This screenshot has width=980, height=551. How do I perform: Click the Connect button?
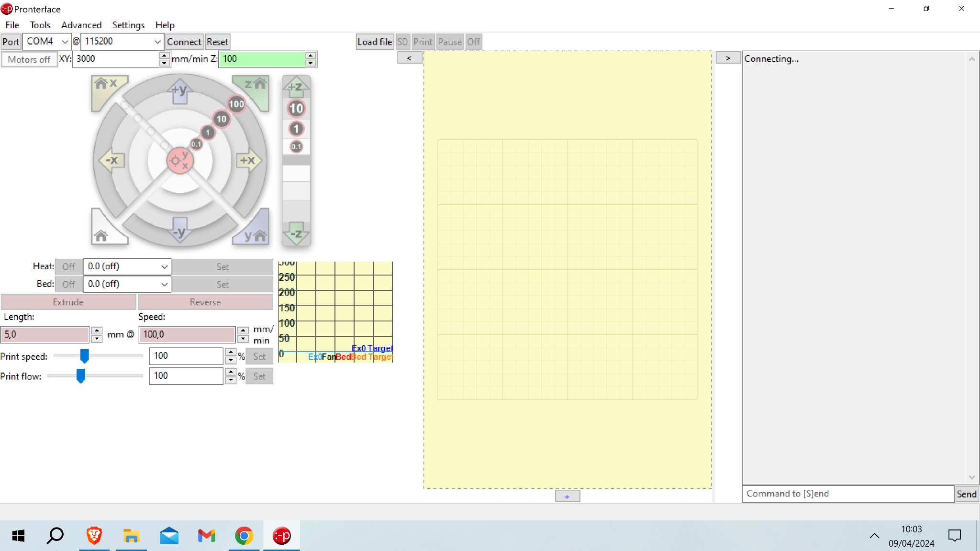pyautogui.click(x=184, y=42)
